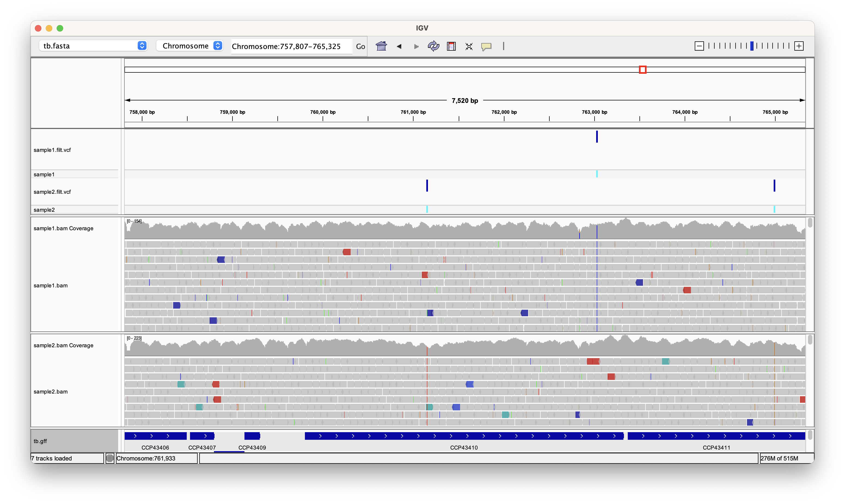The width and height of the screenshot is (845, 504).
Task: Select the sample1.bam Coverage track name
Action: click(63, 228)
